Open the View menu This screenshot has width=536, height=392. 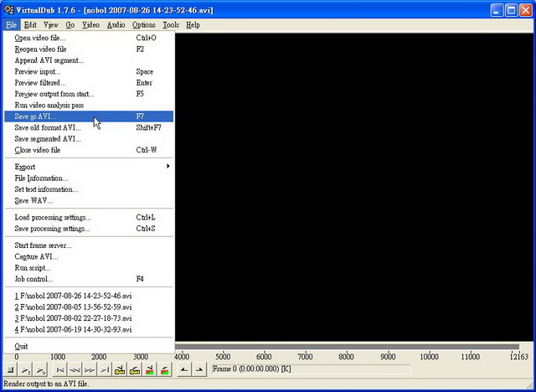click(50, 25)
